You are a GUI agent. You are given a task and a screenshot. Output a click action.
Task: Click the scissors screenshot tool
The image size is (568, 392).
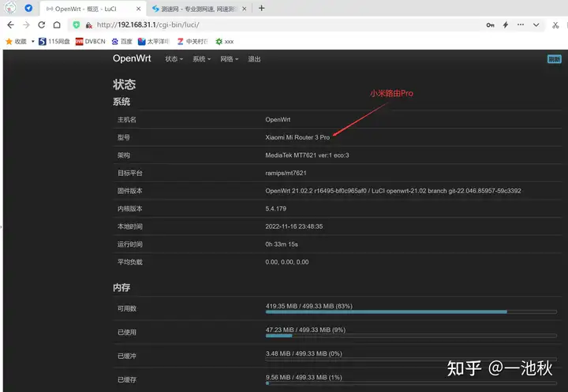(x=555, y=25)
